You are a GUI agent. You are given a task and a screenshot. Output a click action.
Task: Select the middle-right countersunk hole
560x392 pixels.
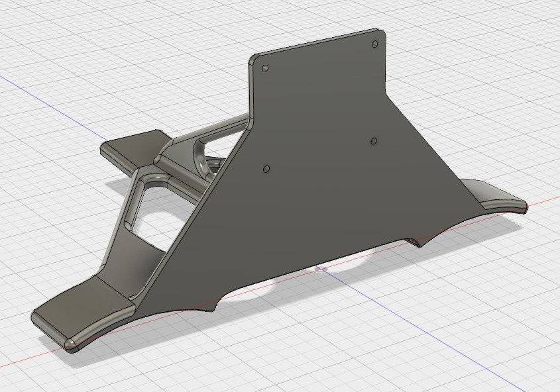pyautogui.click(x=373, y=142)
